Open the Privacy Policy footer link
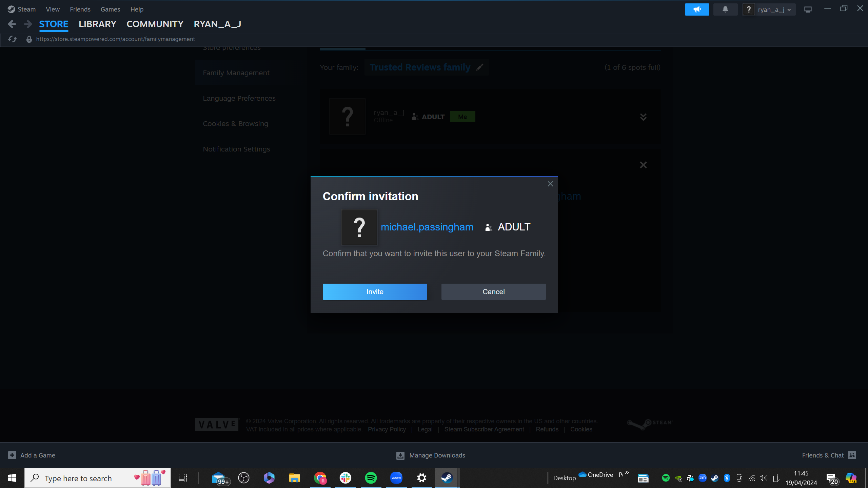This screenshot has height=488, width=868. [x=387, y=429]
